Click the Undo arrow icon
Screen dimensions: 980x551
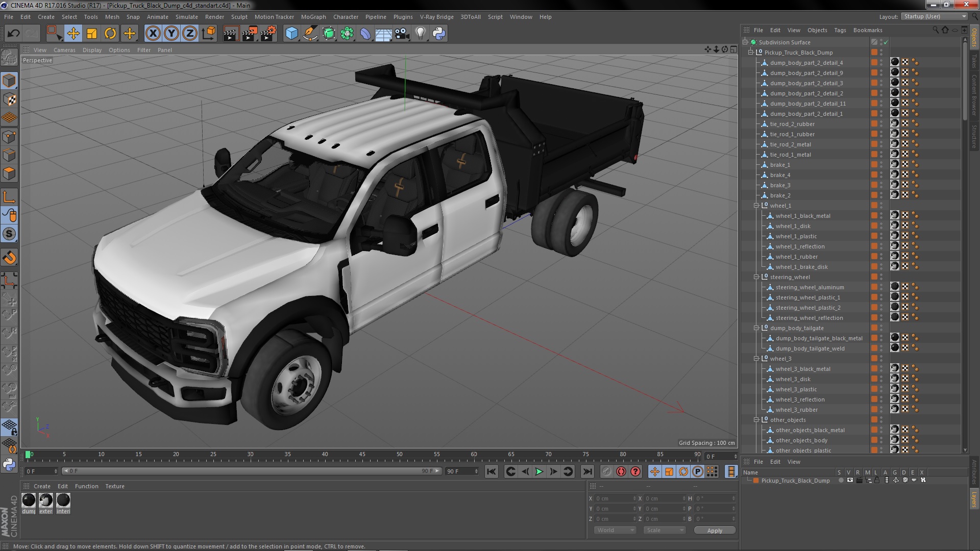(x=13, y=34)
